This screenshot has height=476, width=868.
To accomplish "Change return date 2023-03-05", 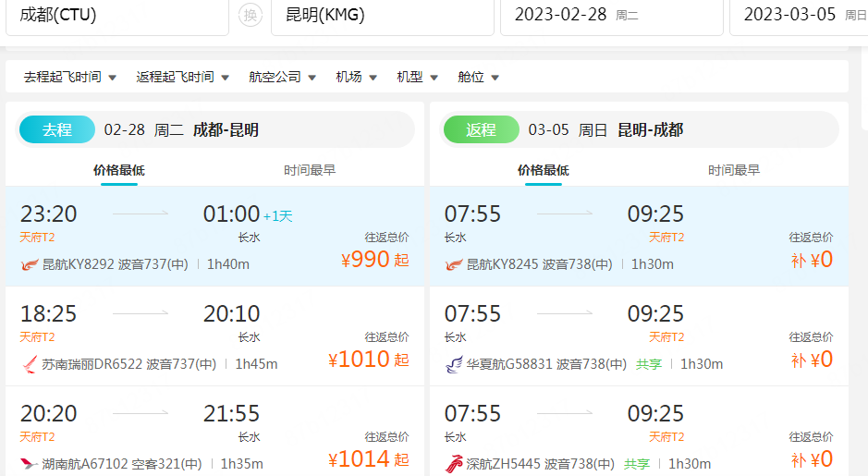I will click(x=799, y=15).
